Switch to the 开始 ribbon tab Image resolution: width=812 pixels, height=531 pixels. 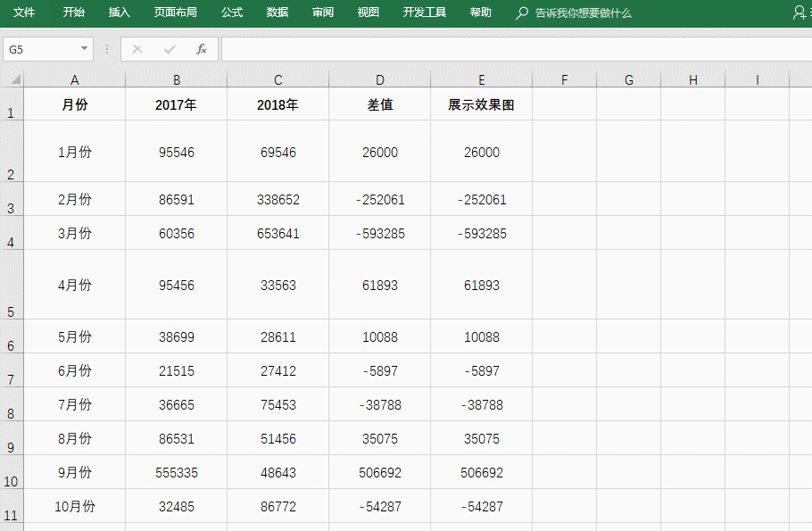[x=71, y=13]
